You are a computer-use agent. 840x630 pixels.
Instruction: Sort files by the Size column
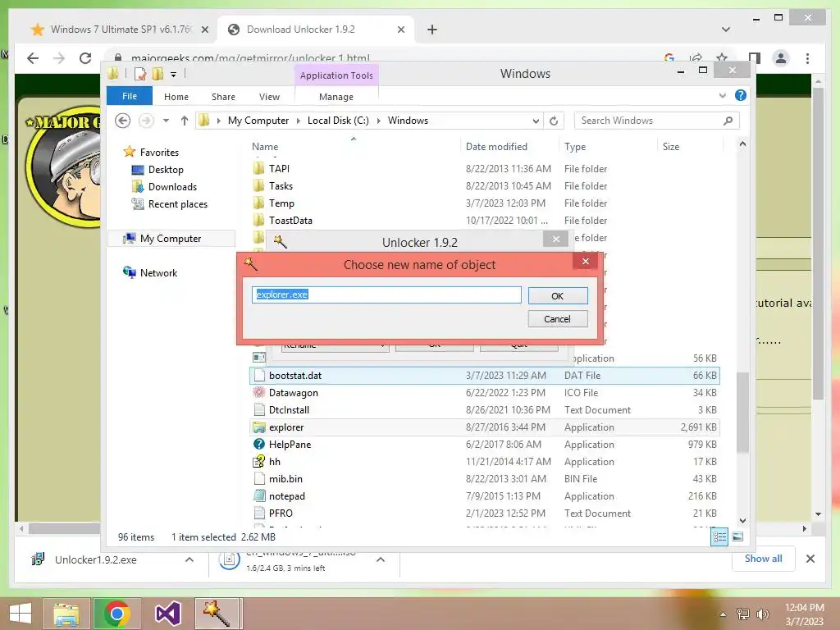(670, 147)
